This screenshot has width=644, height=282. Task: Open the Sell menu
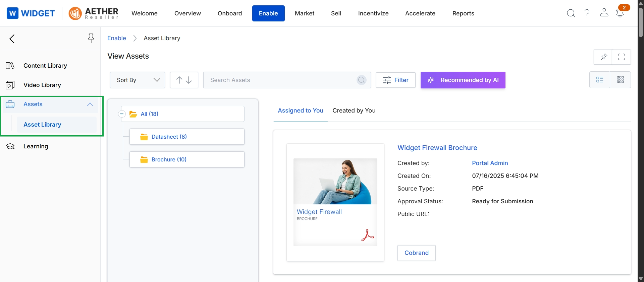pyautogui.click(x=336, y=13)
